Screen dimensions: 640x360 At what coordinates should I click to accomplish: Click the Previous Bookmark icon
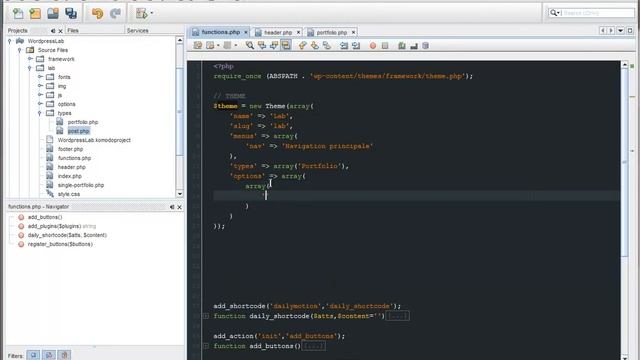coord(302,45)
